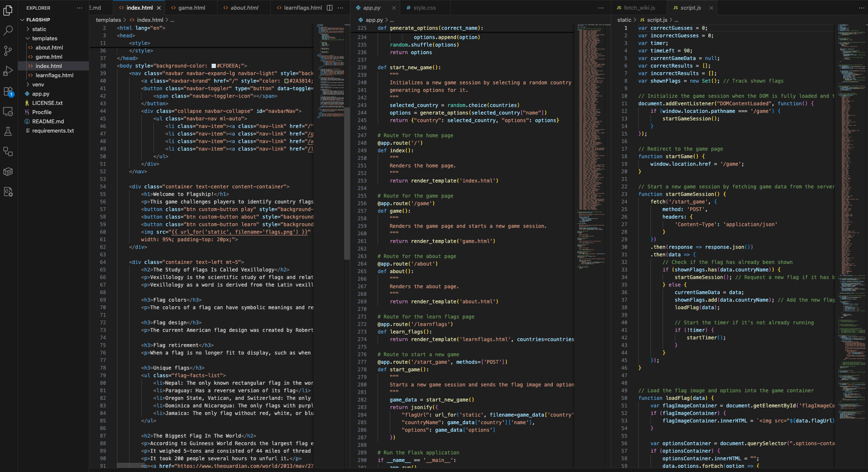The width and height of the screenshot is (868, 472).
Task: Click "@app.route('/learnflags')" decorator text
Action: (415, 324)
